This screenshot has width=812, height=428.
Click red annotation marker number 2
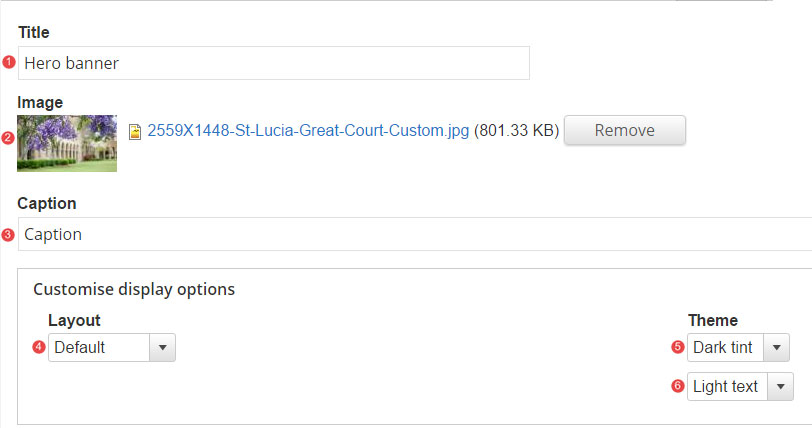[x=8, y=138]
